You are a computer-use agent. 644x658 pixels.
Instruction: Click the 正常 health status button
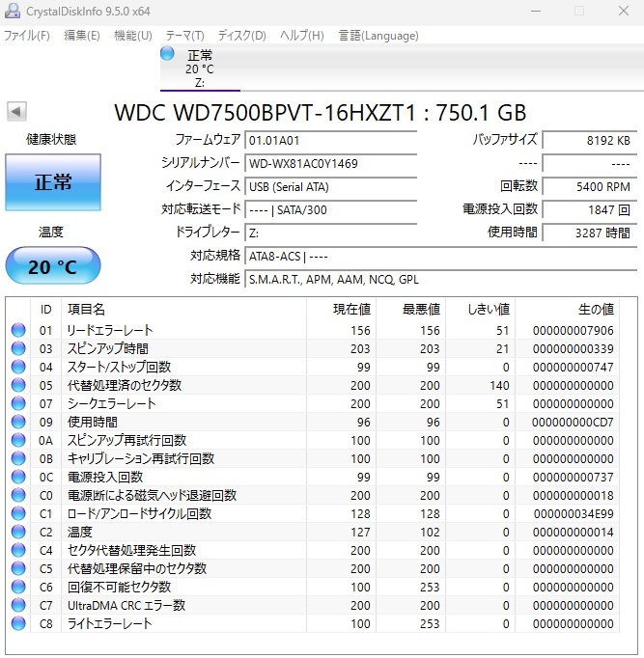click(53, 182)
